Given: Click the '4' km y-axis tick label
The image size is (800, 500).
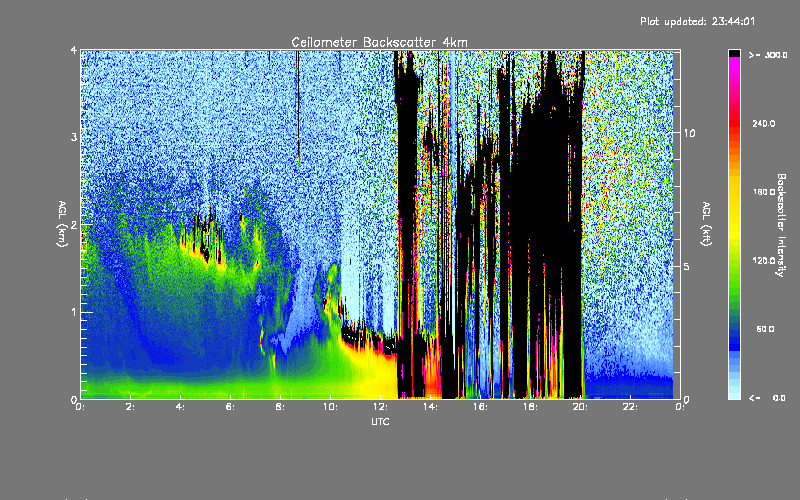Looking at the screenshot, I should pos(74,50).
